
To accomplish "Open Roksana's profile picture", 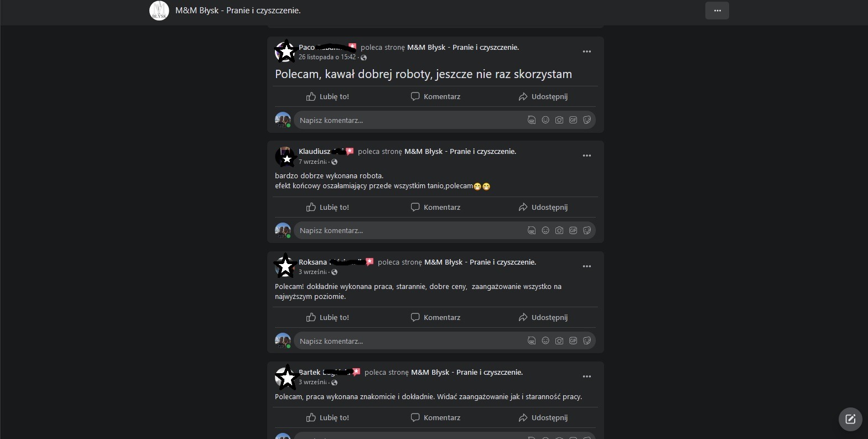I will point(285,266).
